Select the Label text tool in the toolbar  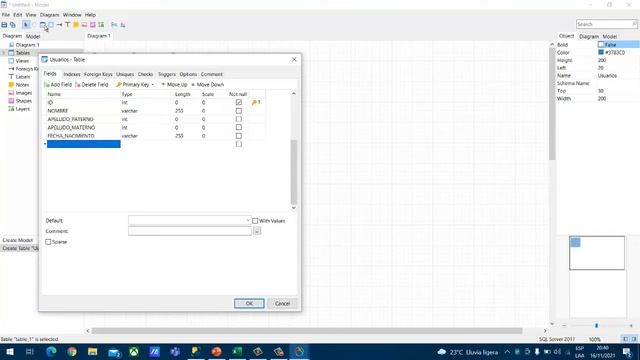tap(67, 25)
